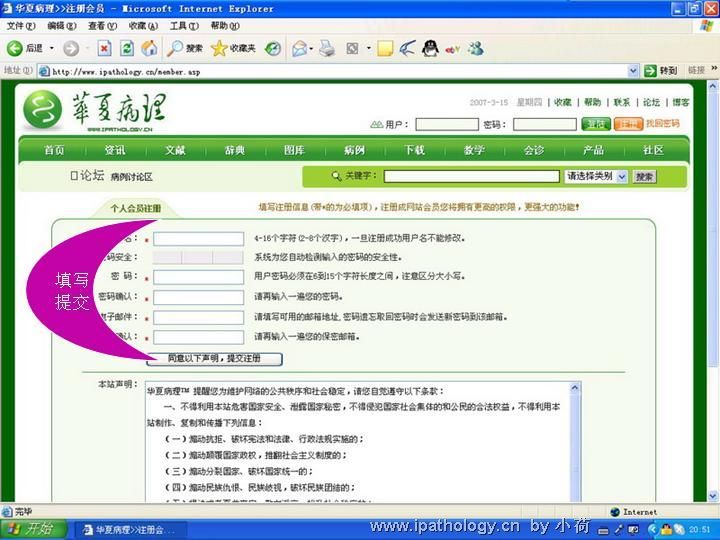Open dropdown arrow next to Mail icon
The width and height of the screenshot is (720, 540).
point(311,49)
